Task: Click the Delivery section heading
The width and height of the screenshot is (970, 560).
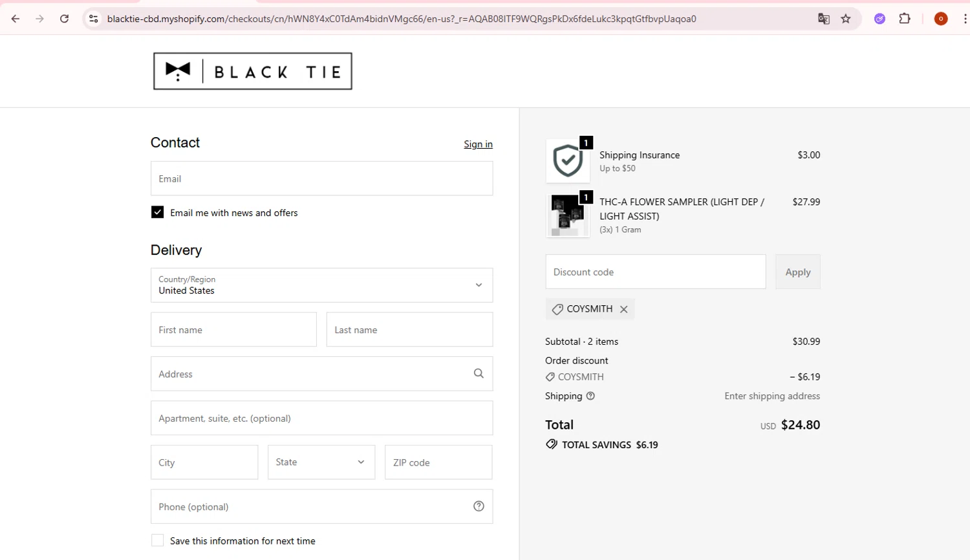Action: [176, 250]
